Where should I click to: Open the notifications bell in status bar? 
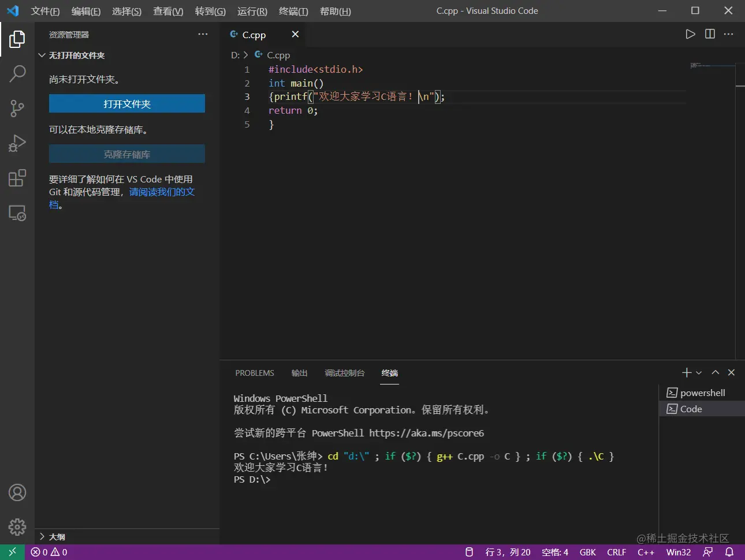click(729, 552)
